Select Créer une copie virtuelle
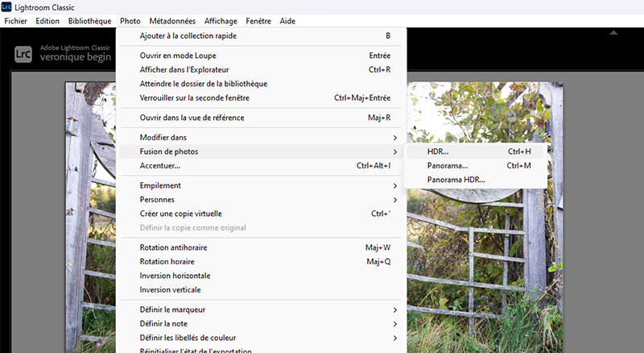Image resolution: width=644 pixels, height=353 pixels. [x=261, y=214]
